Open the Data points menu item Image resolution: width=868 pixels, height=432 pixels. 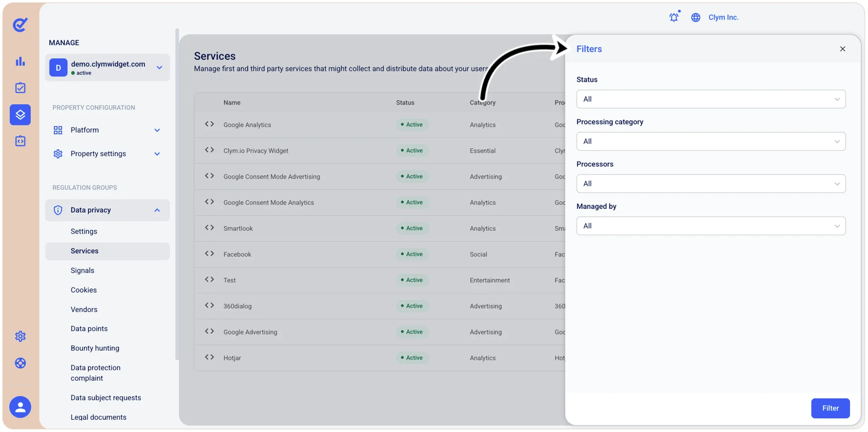tap(89, 329)
